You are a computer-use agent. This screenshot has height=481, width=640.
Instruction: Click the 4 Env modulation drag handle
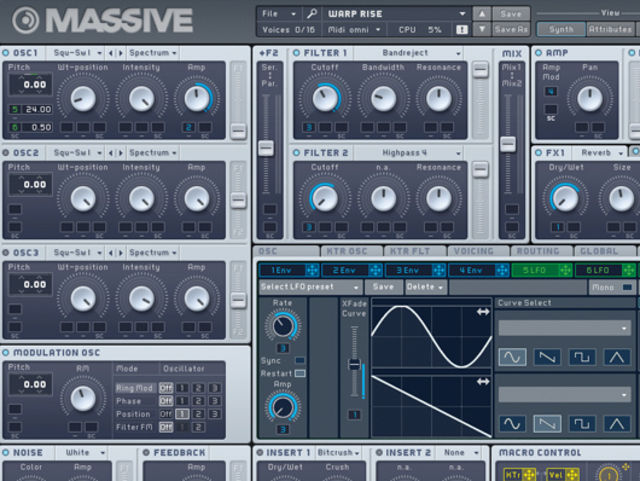tap(502, 270)
